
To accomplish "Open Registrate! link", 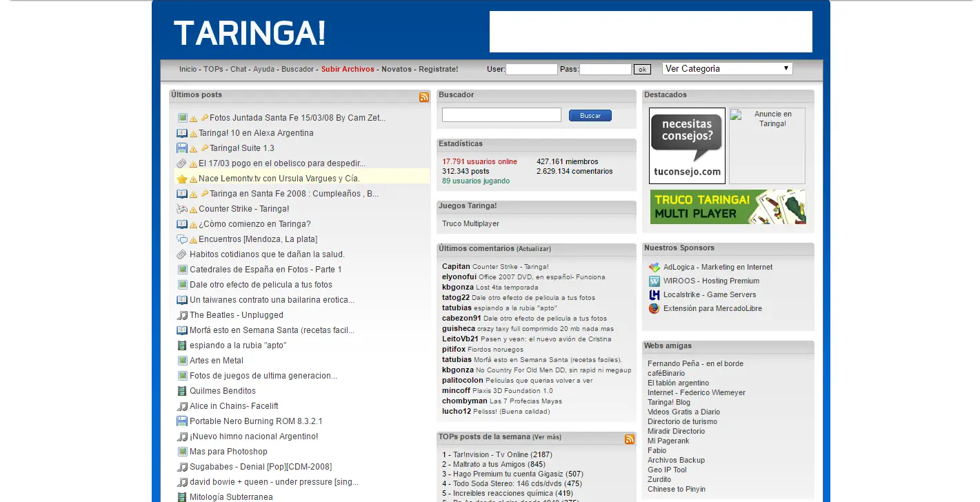I will pyautogui.click(x=439, y=69).
